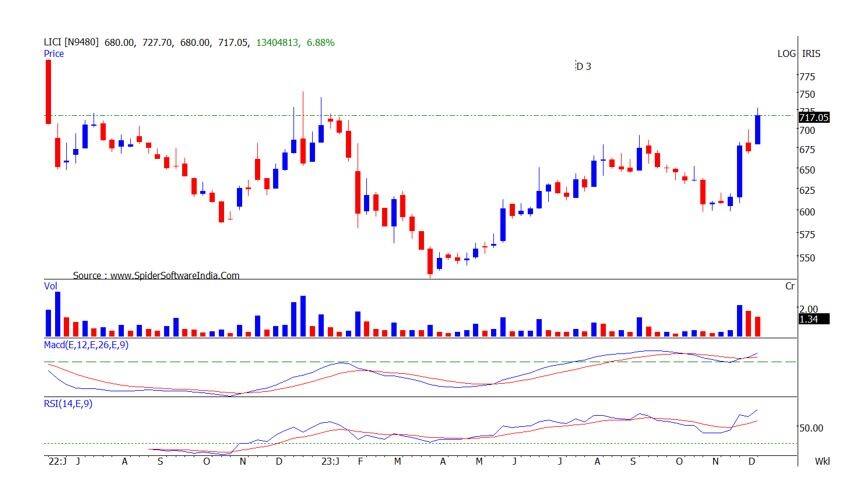Click the LOG scale label

click(x=787, y=53)
